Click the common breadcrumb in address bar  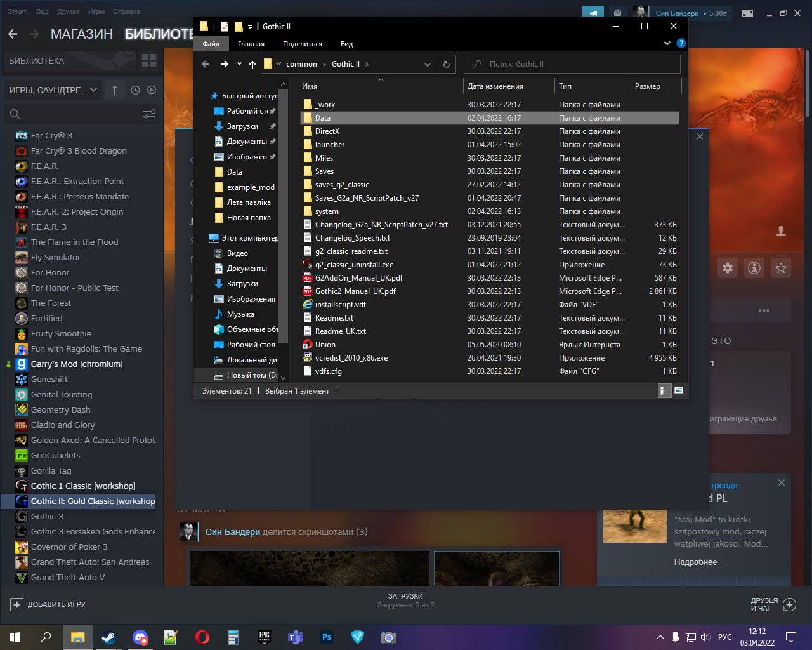click(301, 64)
